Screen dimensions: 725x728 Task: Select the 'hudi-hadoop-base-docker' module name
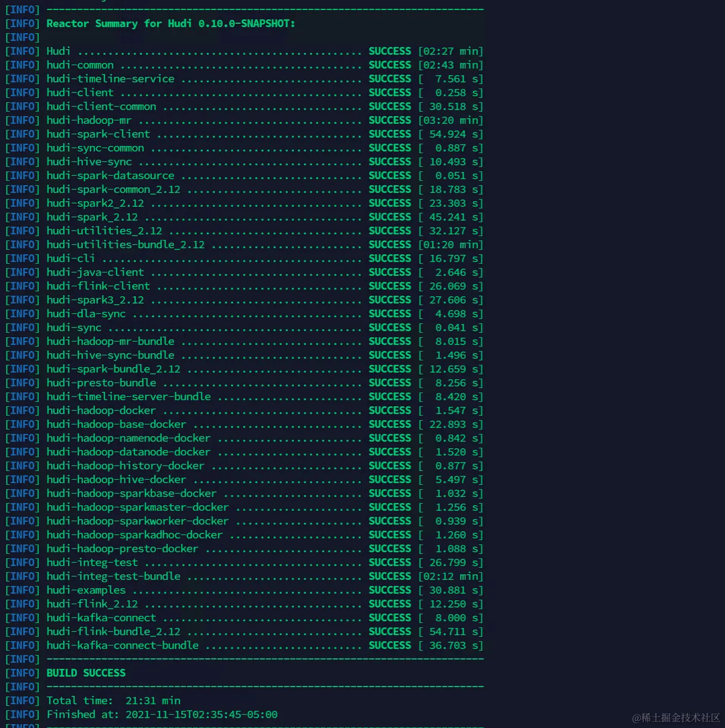[117, 424]
